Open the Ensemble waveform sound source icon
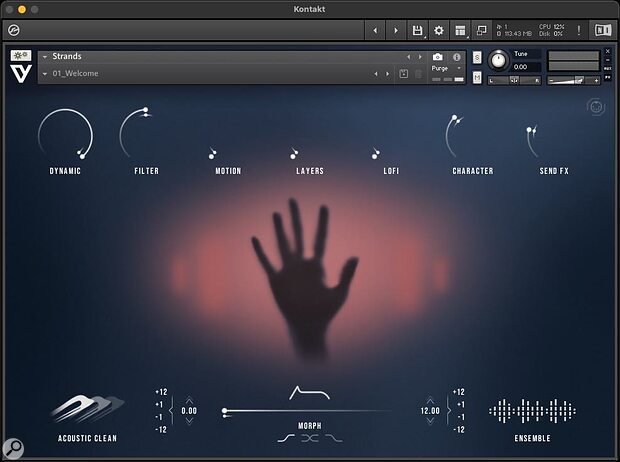This screenshot has height=462, width=620. (532, 411)
